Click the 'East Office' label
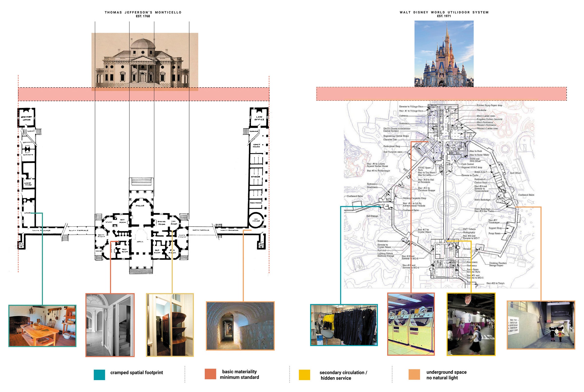The width and height of the screenshot is (584, 392). (515, 173)
